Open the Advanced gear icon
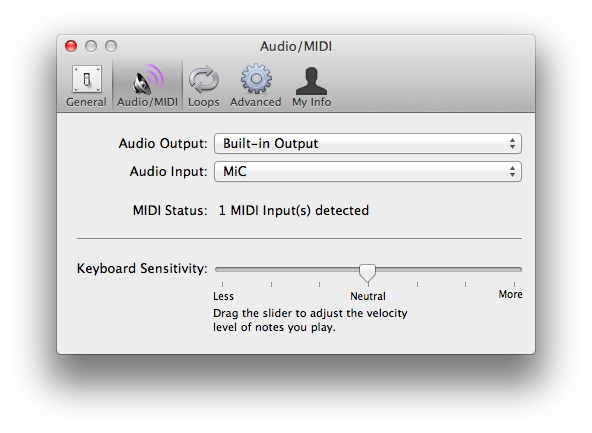The image size is (592, 433). [256, 79]
